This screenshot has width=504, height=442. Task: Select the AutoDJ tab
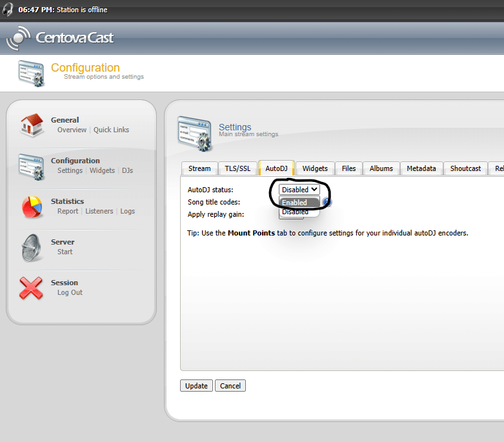click(x=276, y=168)
